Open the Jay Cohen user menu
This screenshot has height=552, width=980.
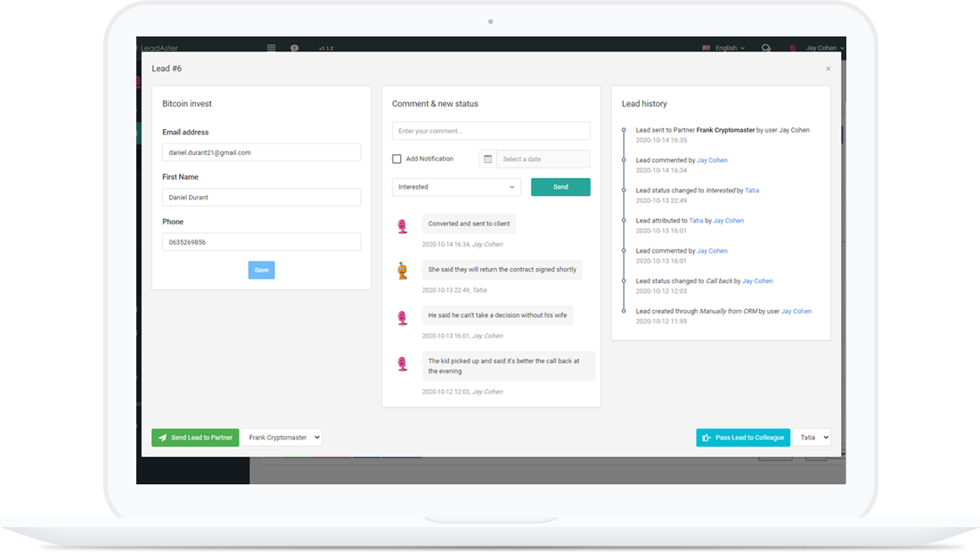coord(824,48)
